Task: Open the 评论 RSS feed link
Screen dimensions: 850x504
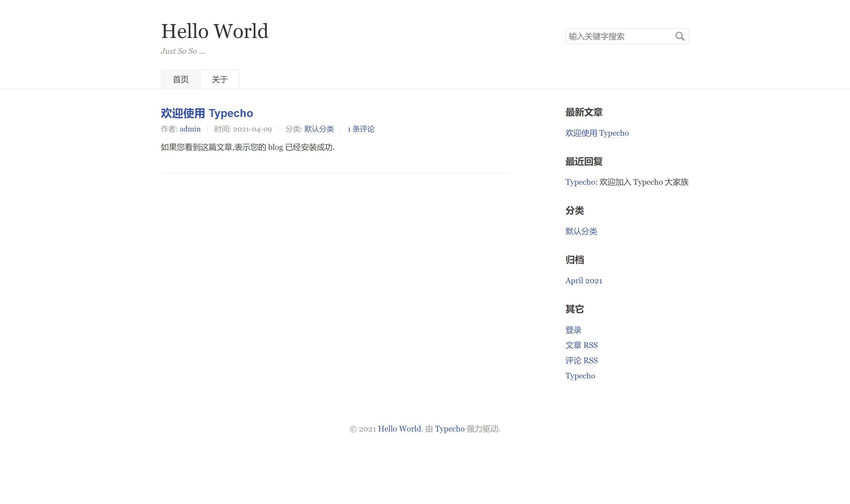Action: click(x=581, y=360)
